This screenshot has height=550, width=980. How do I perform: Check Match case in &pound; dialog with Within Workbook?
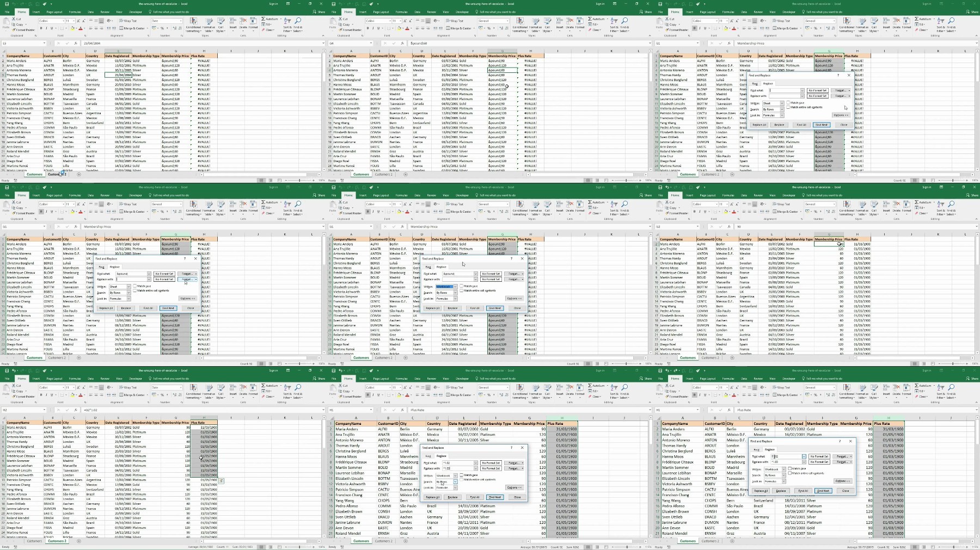tap(461, 286)
